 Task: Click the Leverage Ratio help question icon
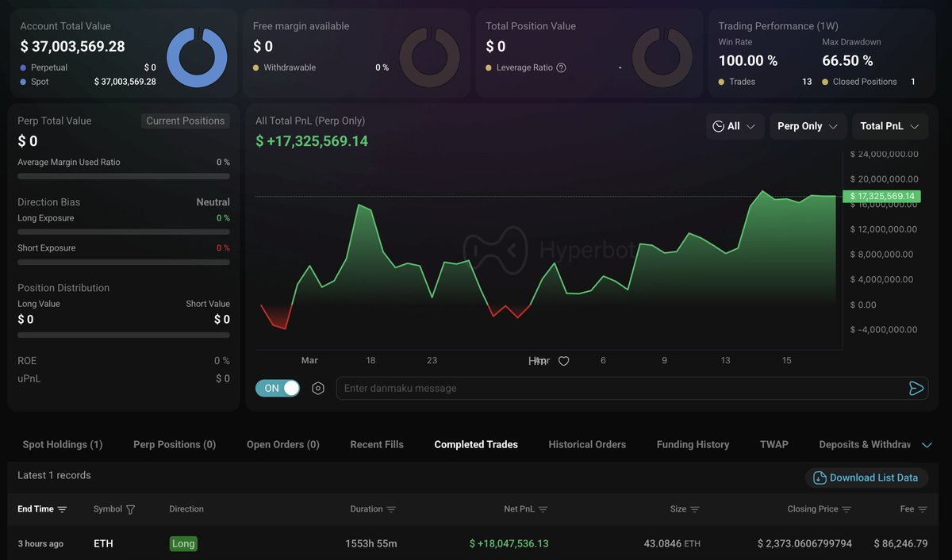point(562,68)
